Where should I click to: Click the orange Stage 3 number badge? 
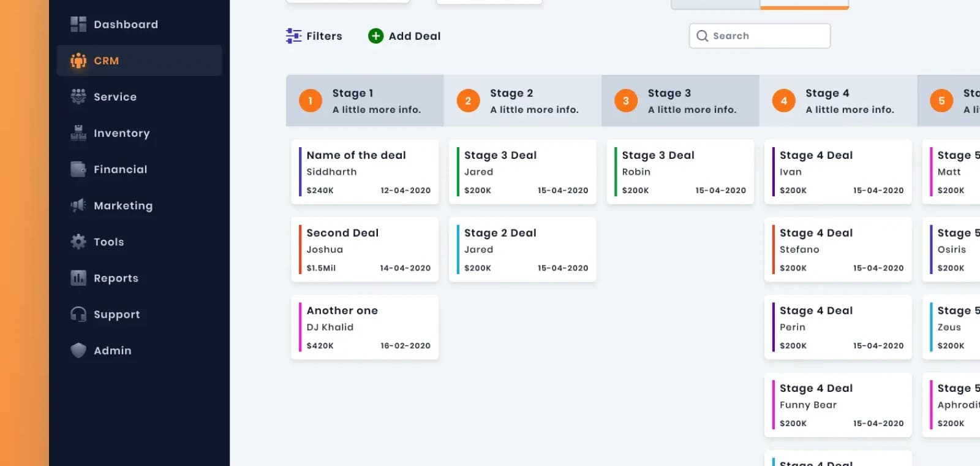(626, 101)
